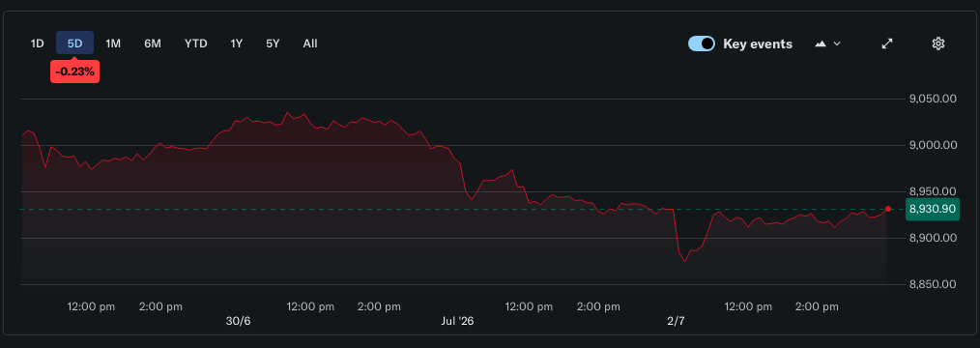Click the -0.23% change badge
980x348 pixels.
(75, 72)
